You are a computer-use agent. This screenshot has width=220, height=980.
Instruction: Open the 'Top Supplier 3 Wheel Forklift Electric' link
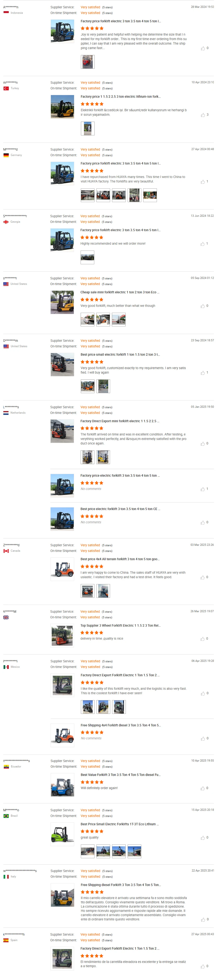point(120,625)
